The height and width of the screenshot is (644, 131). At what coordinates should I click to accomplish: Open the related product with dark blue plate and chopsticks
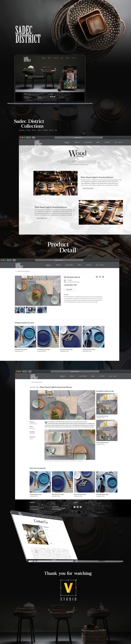click(48, 337)
